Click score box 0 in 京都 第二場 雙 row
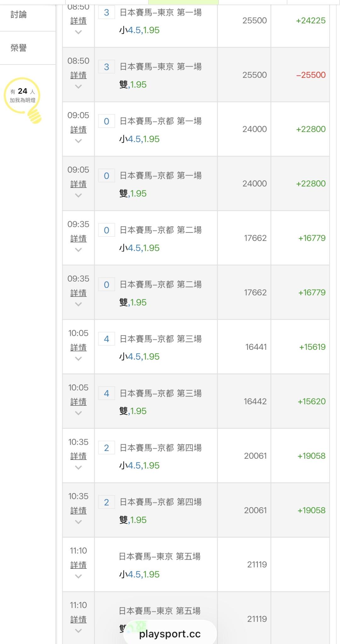 106,284
